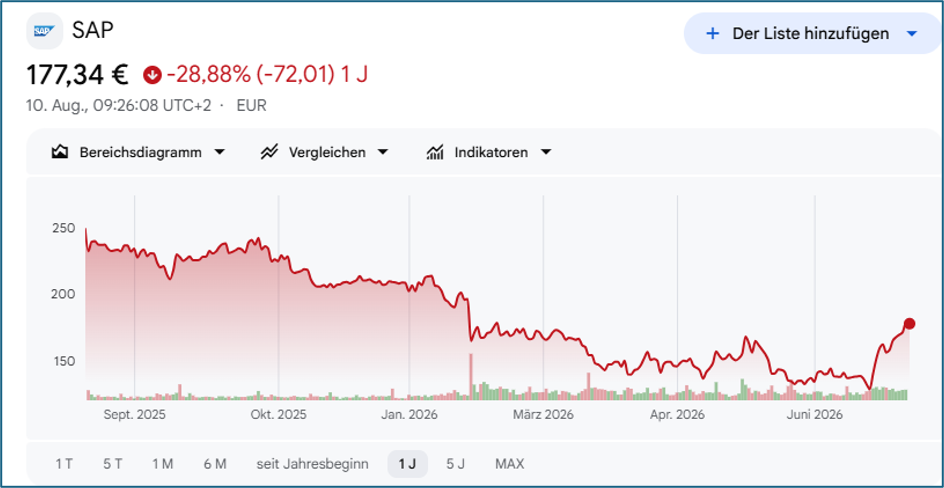Expand the Bereichsdiagramm dropdown arrow
Screen dimensions: 944x488
click(220, 152)
